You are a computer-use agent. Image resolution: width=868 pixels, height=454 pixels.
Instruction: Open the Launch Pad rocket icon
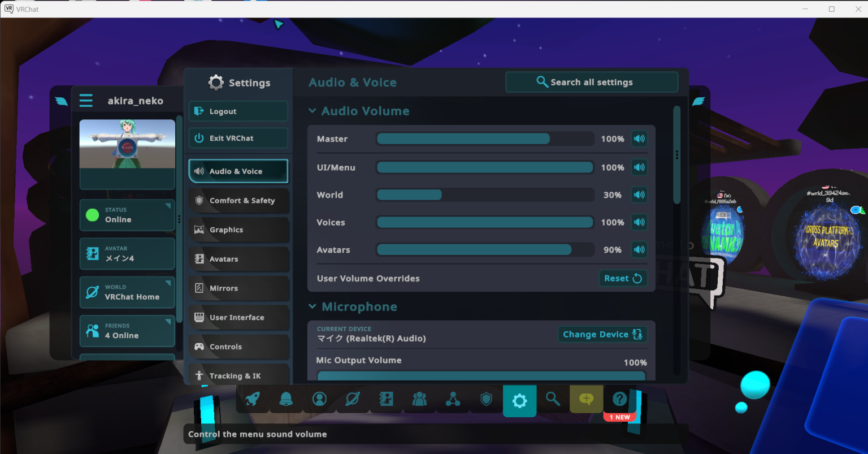253,400
